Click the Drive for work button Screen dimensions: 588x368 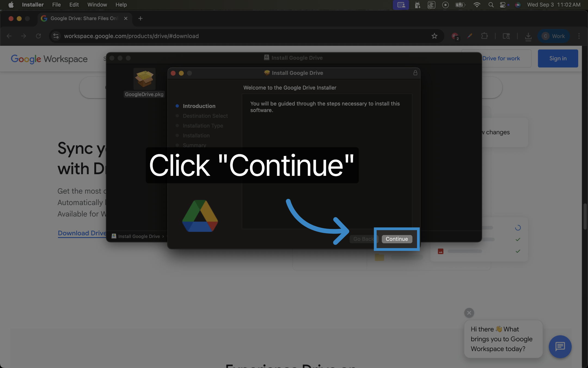(x=506, y=58)
